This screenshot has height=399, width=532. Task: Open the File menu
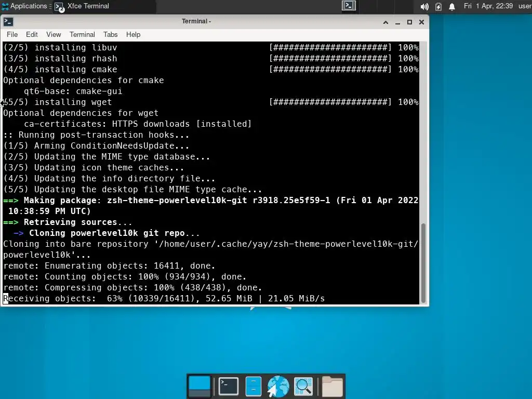click(12, 35)
